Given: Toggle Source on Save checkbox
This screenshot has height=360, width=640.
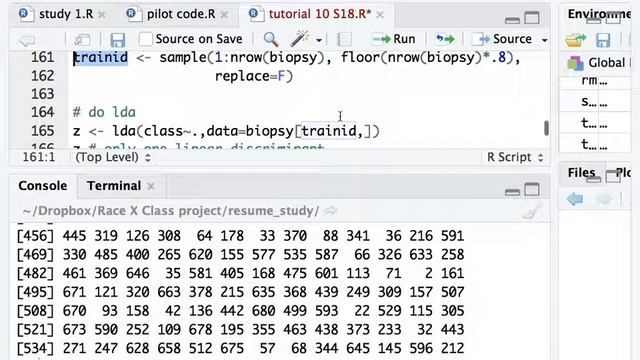Looking at the screenshot, I should pos(145,39).
